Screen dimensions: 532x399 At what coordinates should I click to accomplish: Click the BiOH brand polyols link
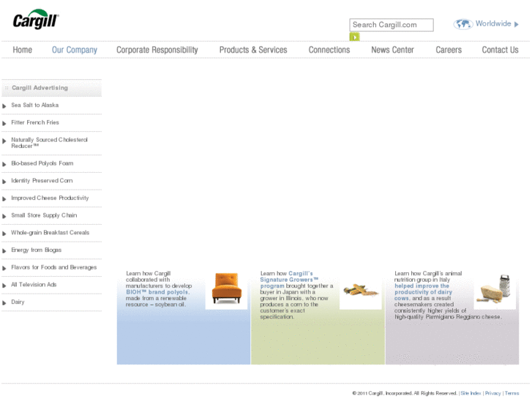click(157, 292)
